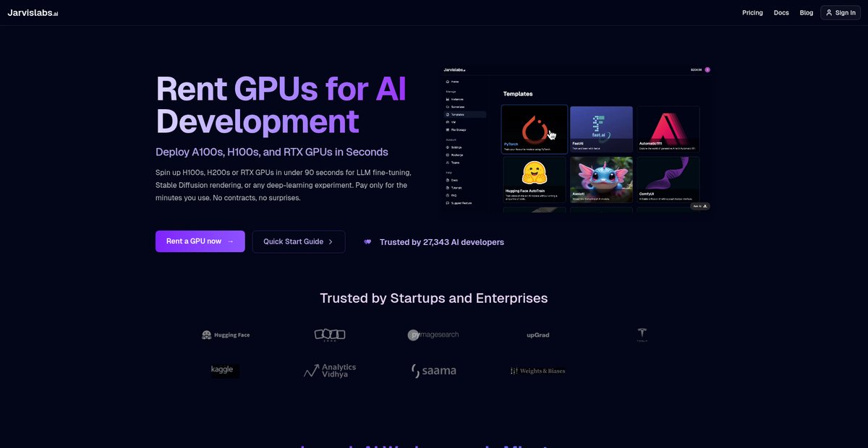This screenshot has height=448, width=868.
Task: Click the pyimagesearch logo
Action: [x=433, y=335]
